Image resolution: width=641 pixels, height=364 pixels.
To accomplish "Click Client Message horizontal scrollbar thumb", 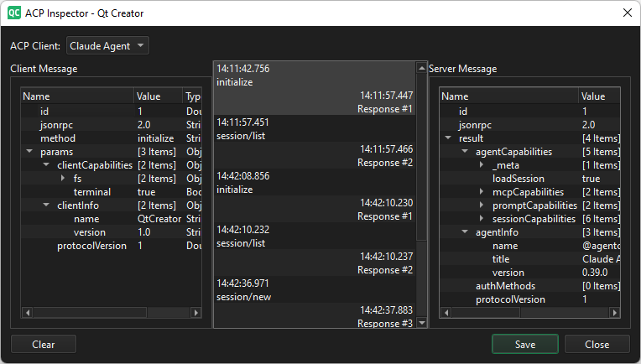I will [90, 313].
